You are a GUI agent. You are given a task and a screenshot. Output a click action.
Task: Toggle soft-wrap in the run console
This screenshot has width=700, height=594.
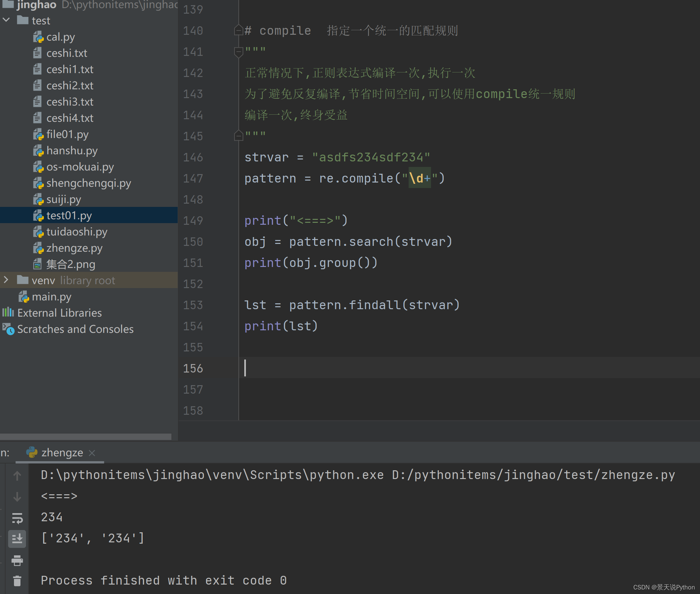(x=17, y=518)
